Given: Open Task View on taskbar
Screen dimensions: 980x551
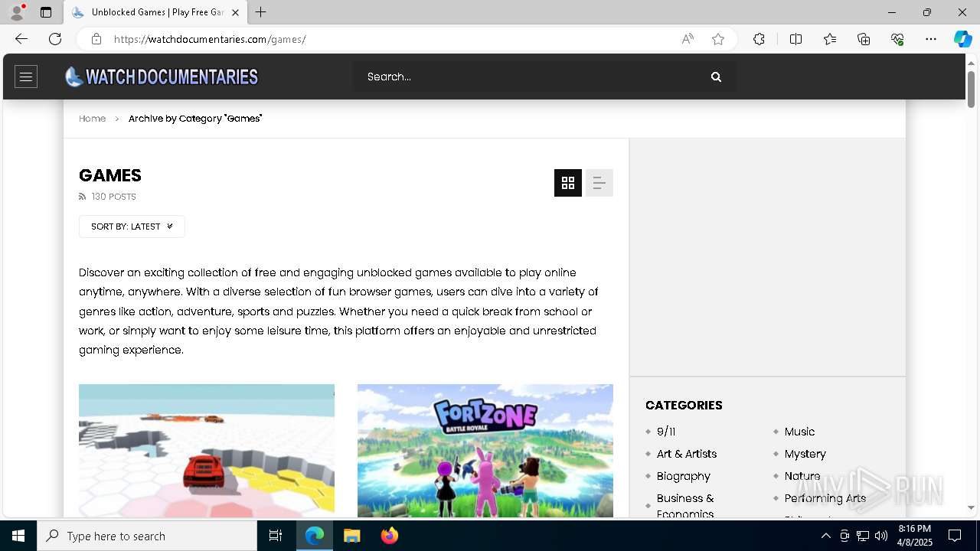Looking at the screenshot, I should pyautogui.click(x=276, y=536).
